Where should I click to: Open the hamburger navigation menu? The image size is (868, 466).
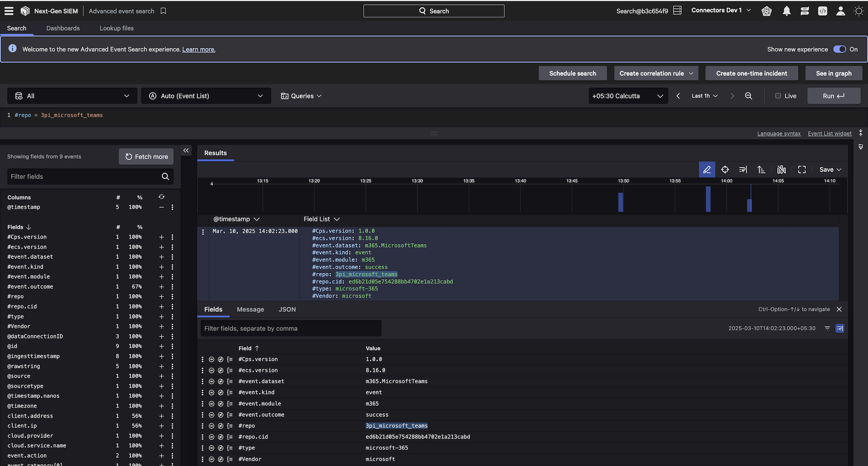click(9, 11)
